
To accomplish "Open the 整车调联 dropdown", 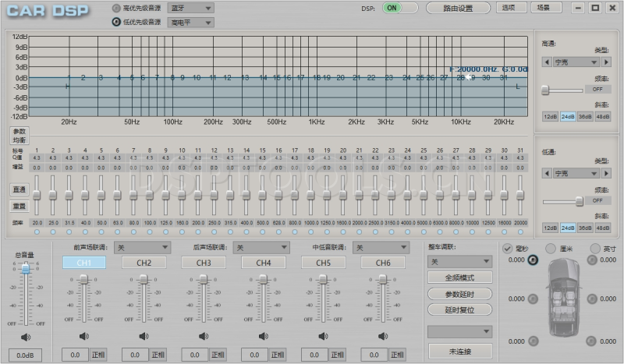I will (x=460, y=262).
